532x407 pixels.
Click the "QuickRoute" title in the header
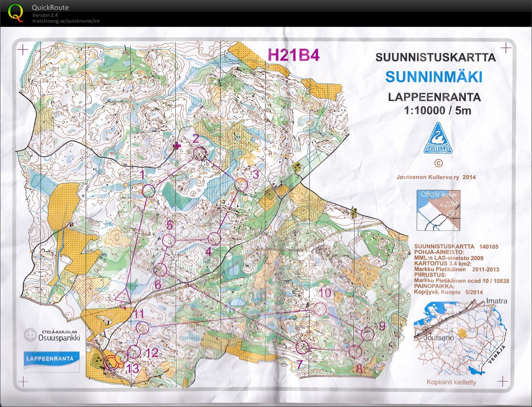[x=50, y=7]
